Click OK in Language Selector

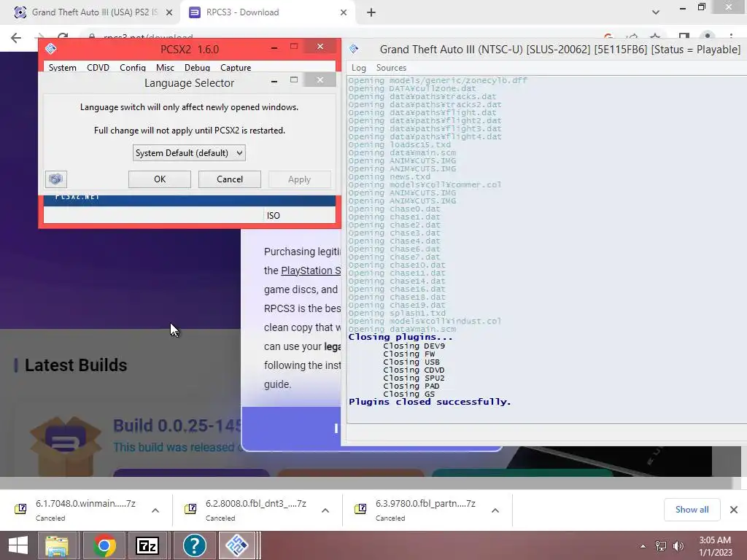160,179
